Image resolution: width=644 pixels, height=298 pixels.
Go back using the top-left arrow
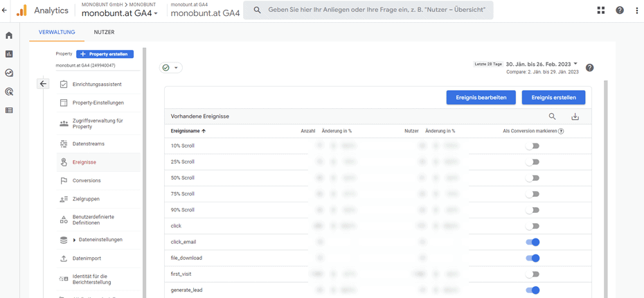tap(4, 10)
